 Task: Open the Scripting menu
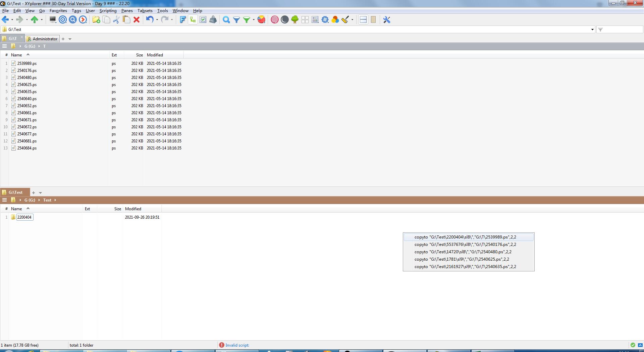pos(108,11)
